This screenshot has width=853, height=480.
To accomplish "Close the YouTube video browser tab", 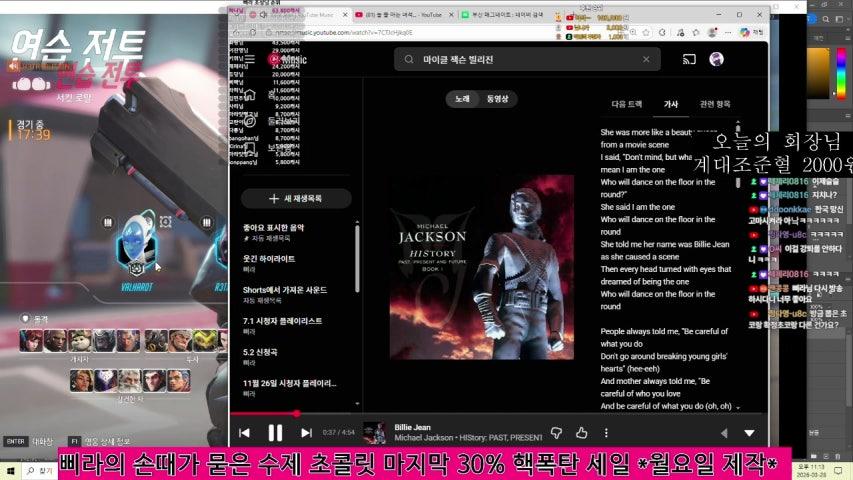I will coord(451,15).
